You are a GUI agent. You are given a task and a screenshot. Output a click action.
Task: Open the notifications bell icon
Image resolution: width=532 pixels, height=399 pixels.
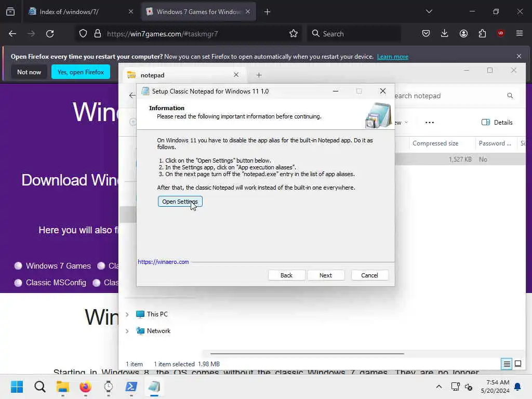[x=517, y=387]
